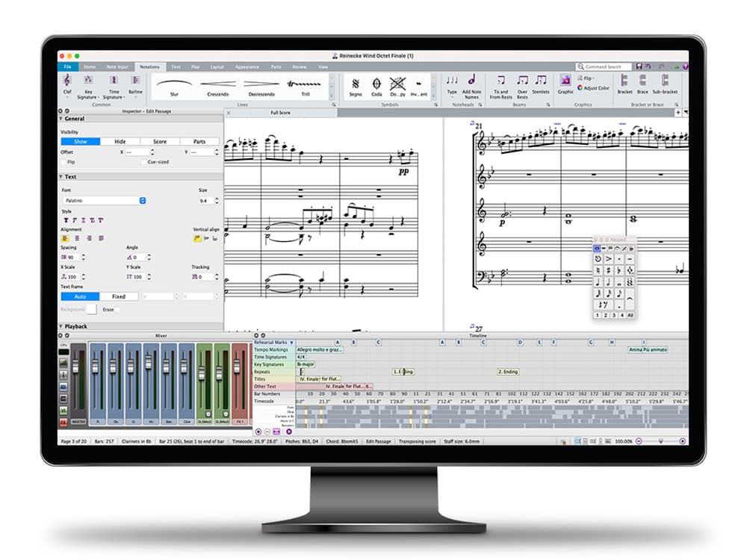The image size is (747, 560).
Task: Select the Barline tool icon
Action: [x=135, y=81]
